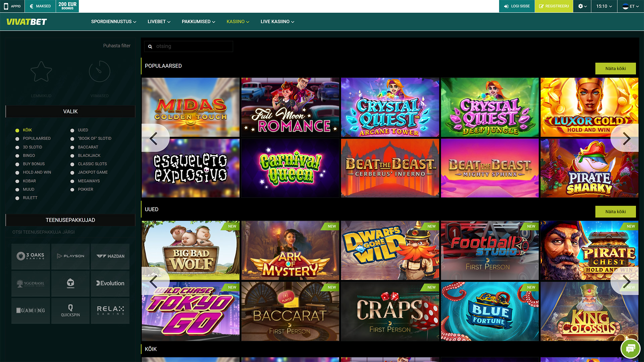The width and height of the screenshot is (644, 362).
Task: Expand the Livebet menu
Action: point(159,21)
